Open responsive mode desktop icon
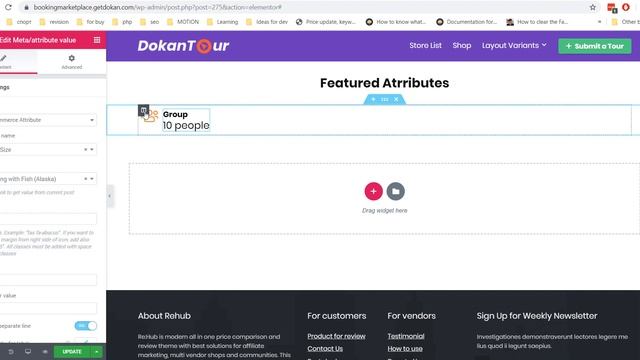The height and width of the screenshot is (360, 640). pos(28,351)
